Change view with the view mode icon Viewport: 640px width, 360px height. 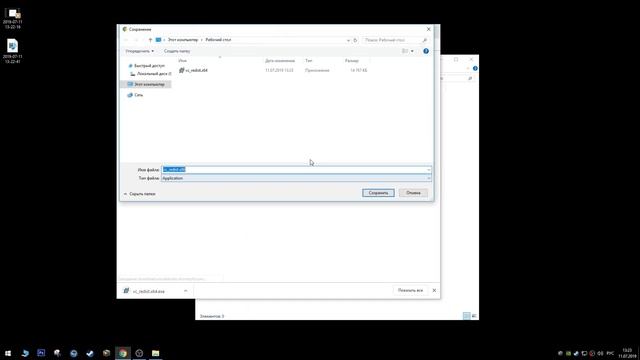[405, 51]
